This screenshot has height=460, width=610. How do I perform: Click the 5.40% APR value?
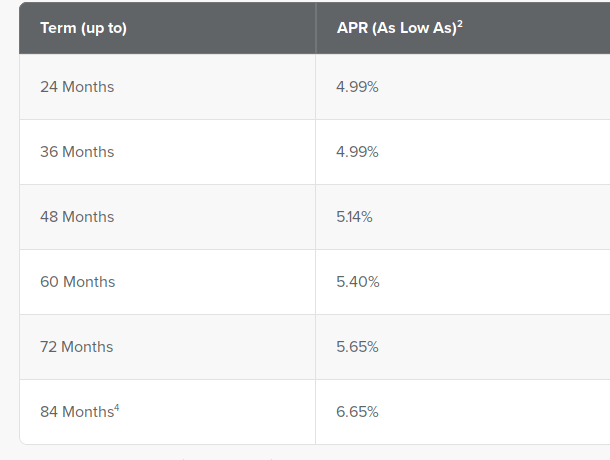click(358, 282)
